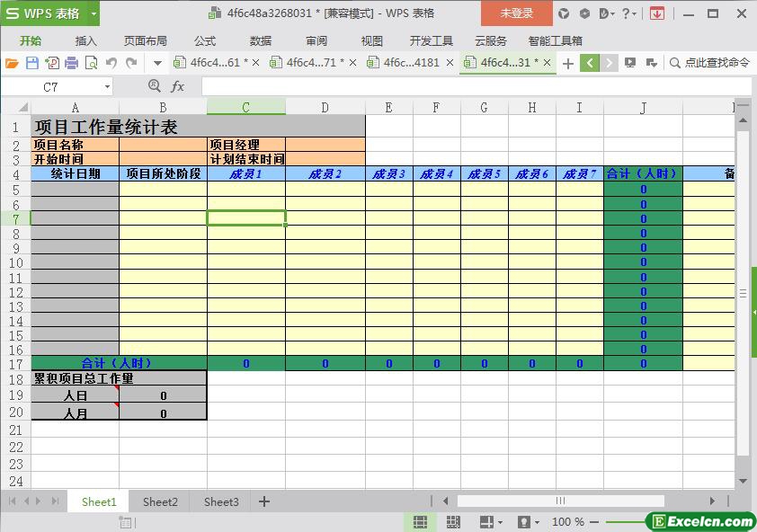
Task: Open the 公式 ribbon tab
Action: pyautogui.click(x=205, y=41)
